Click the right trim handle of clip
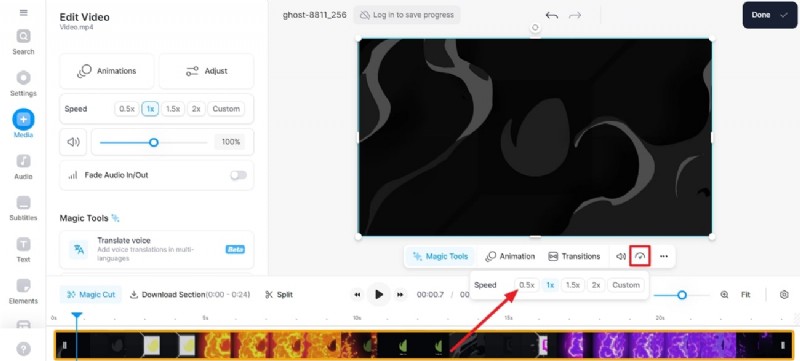This screenshot has width=800, height=361. [x=783, y=345]
